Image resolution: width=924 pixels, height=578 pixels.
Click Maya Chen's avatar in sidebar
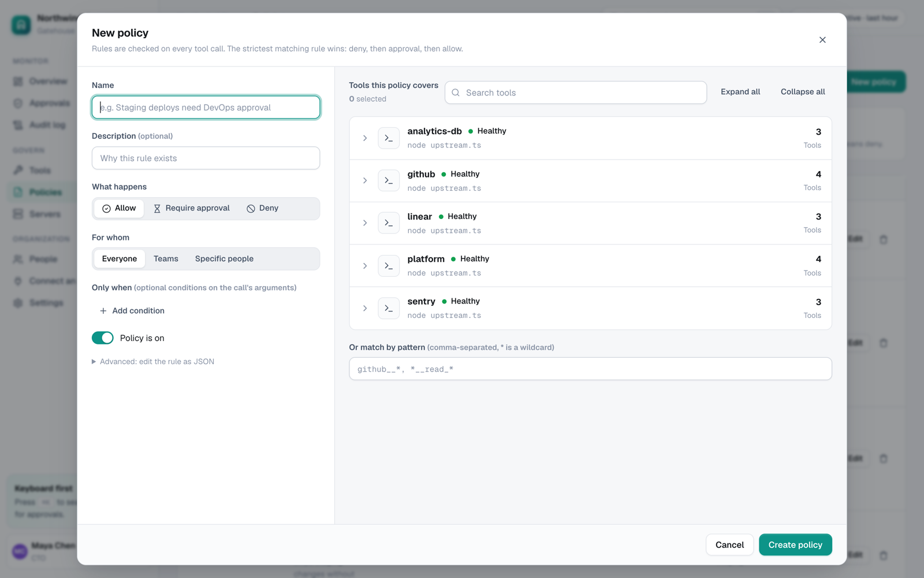pos(20,551)
